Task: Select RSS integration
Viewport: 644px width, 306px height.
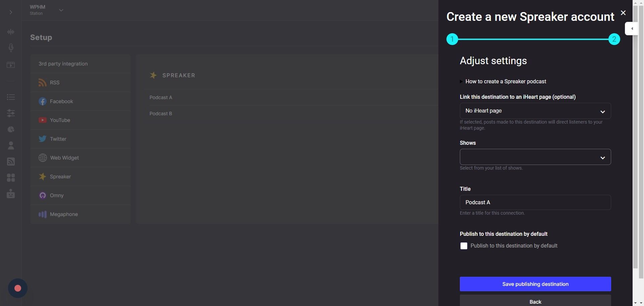Action: click(80, 83)
